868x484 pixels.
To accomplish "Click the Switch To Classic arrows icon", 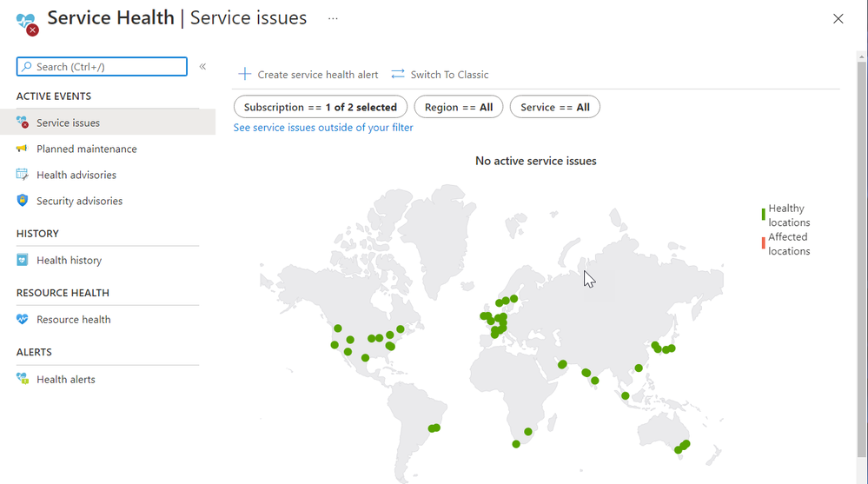I will click(x=398, y=74).
